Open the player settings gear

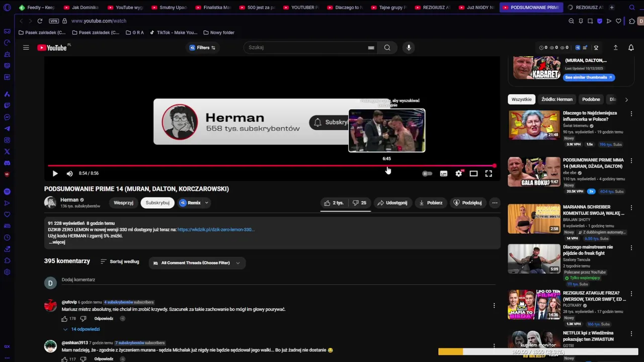pyautogui.click(x=458, y=173)
